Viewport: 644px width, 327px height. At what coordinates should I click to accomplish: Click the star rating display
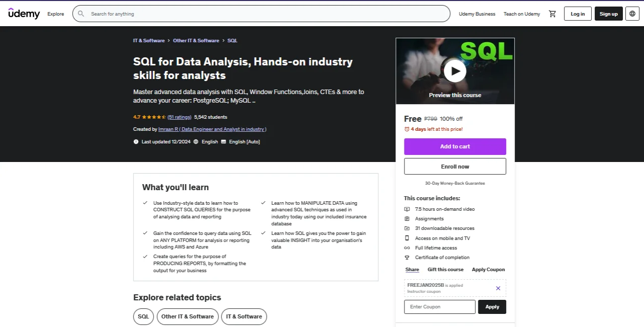(x=154, y=117)
